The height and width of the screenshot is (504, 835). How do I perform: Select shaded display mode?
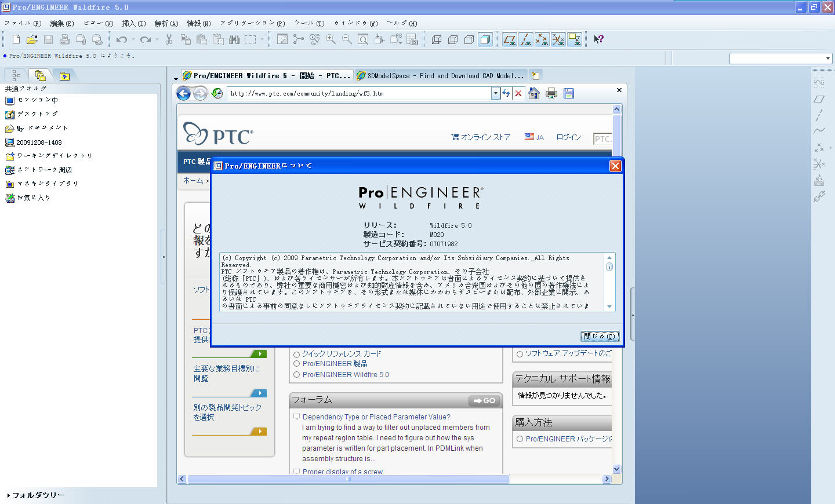click(x=485, y=39)
